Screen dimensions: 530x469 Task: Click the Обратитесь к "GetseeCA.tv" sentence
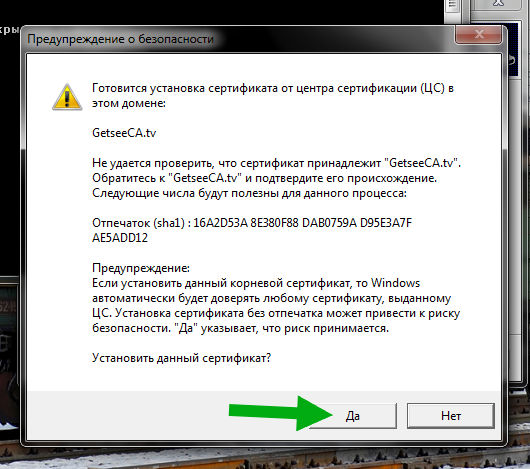point(264,178)
